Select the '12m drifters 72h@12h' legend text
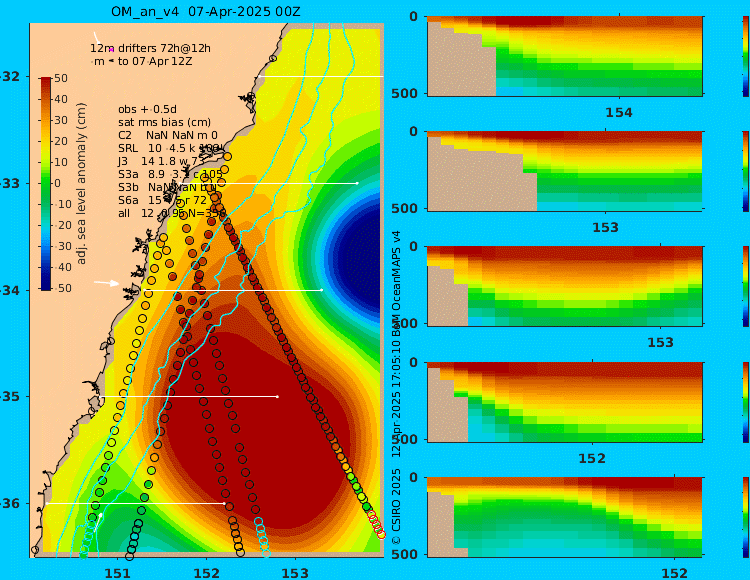Image resolution: width=750 pixels, height=580 pixels. [x=151, y=48]
